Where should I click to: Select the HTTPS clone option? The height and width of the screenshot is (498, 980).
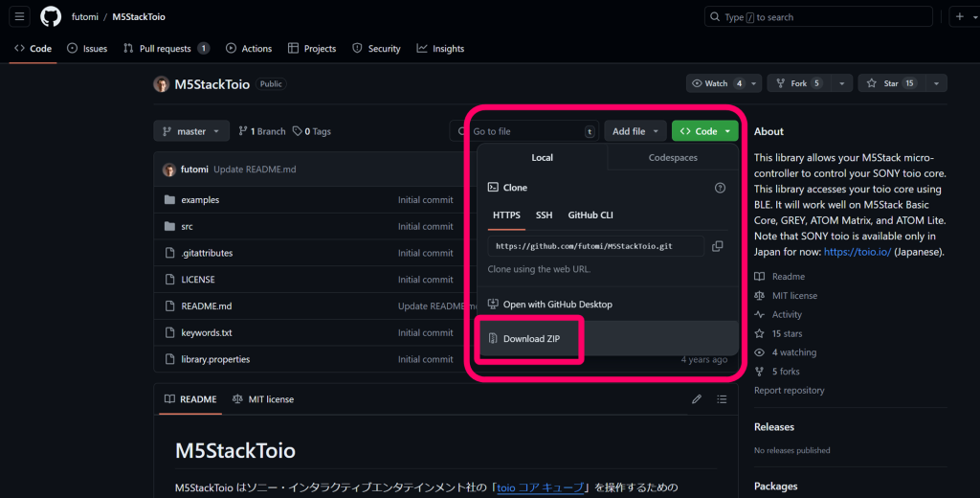point(506,215)
